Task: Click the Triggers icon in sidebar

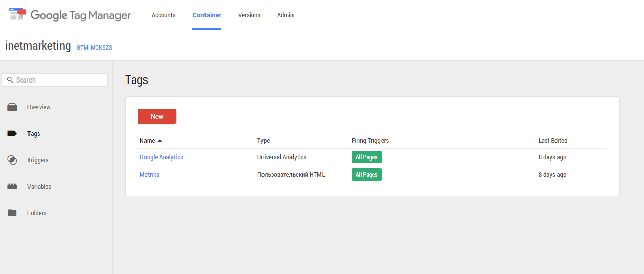Action: [x=12, y=160]
